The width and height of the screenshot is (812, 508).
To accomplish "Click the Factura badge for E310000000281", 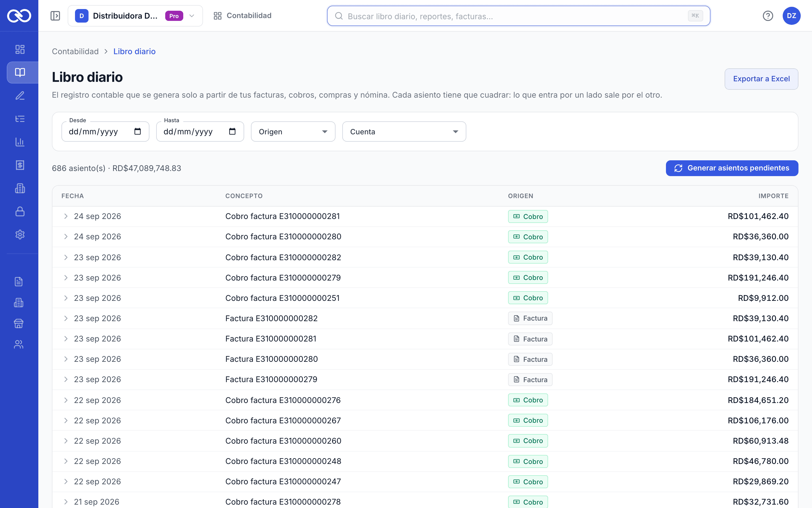I will point(530,339).
